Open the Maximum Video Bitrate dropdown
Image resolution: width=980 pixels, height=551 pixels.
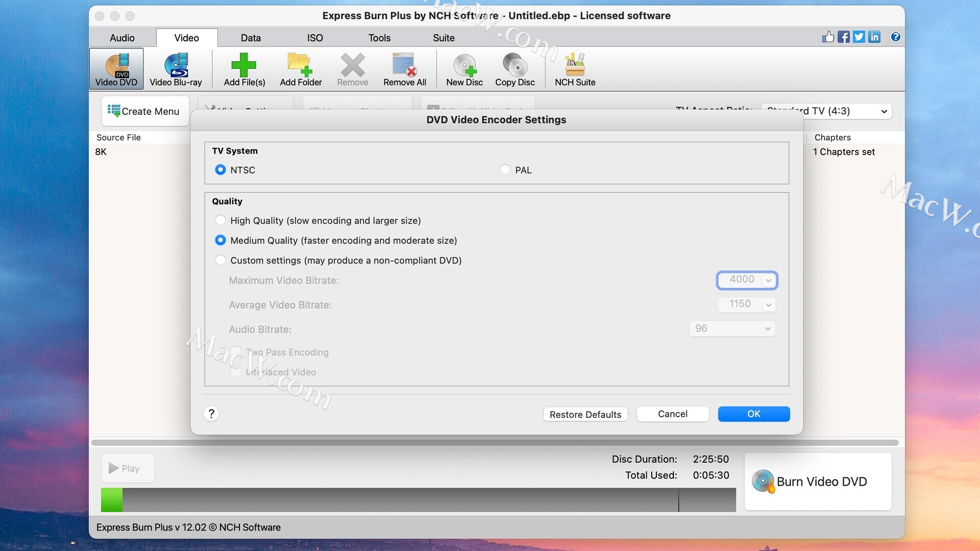[x=768, y=280]
